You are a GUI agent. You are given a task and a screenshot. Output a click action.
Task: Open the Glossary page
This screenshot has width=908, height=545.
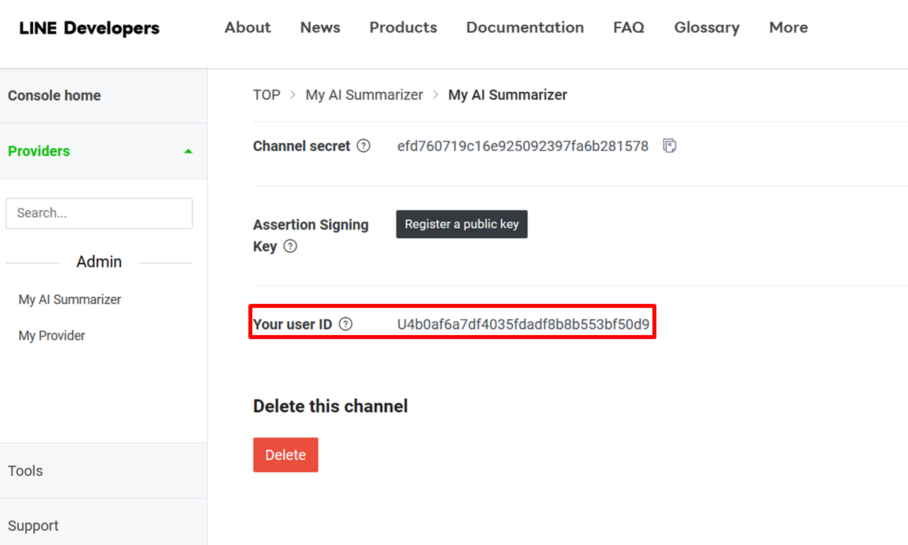706,28
